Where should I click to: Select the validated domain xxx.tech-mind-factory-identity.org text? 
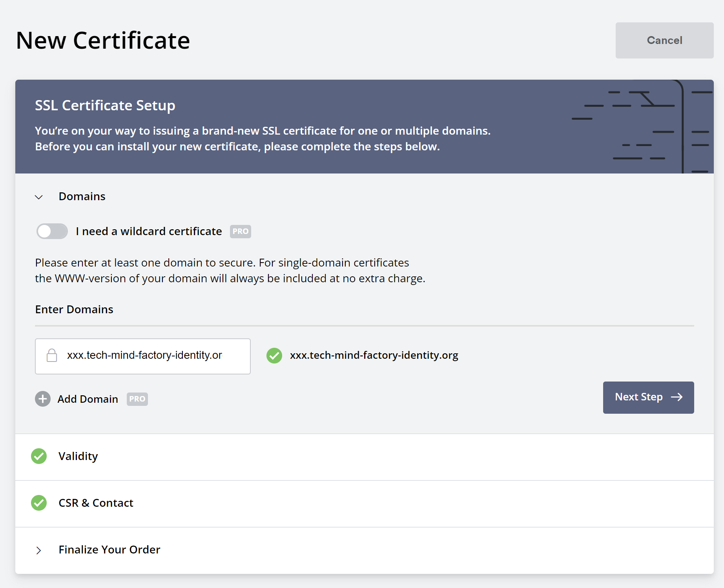pyautogui.click(x=374, y=355)
